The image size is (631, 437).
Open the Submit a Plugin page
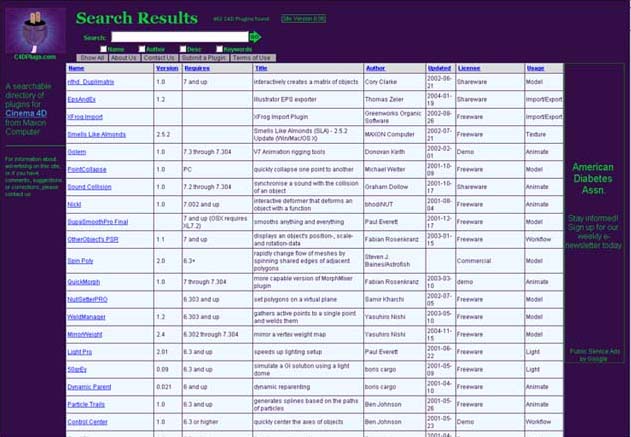(x=204, y=58)
